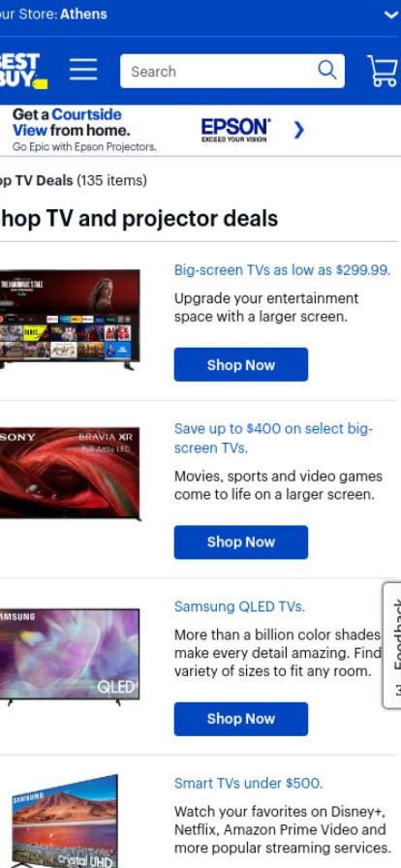Click the magnifying glass search icon
Viewport: 401px width, 868px height.
326,71
